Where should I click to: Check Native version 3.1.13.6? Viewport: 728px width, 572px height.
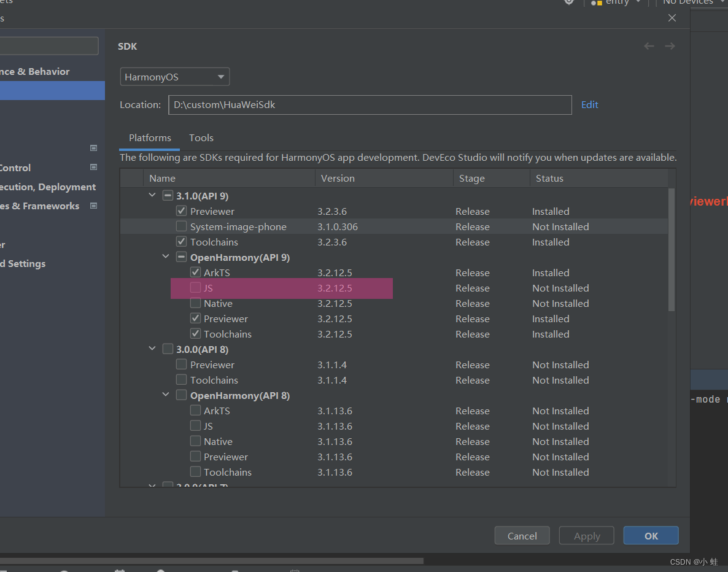point(195,441)
